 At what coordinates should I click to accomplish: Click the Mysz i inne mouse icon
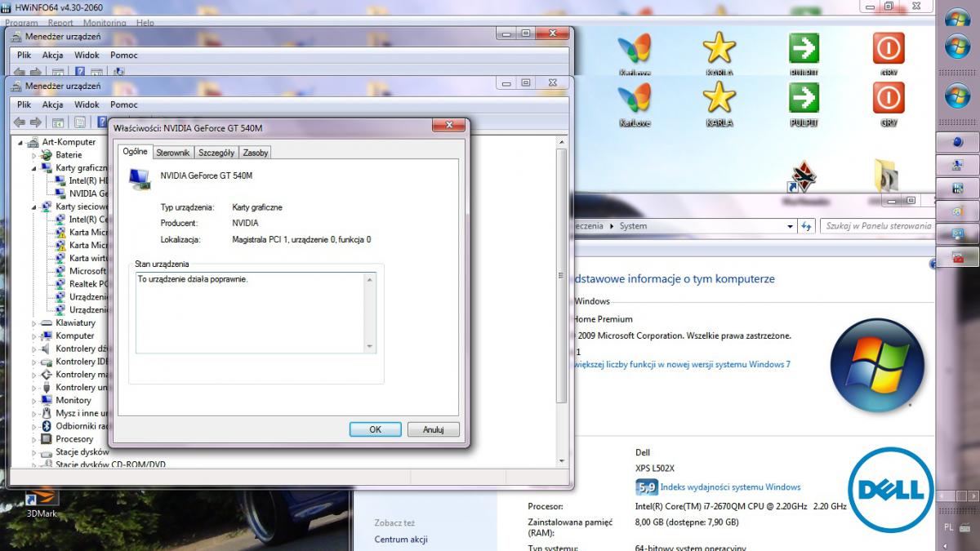[47, 413]
